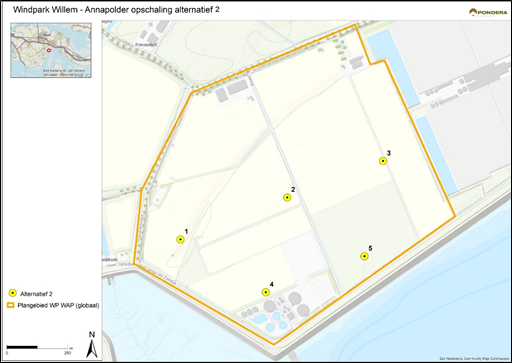This screenshot has width=512, height=363.
Task: Click the map title text
Action: click(116, 10)
